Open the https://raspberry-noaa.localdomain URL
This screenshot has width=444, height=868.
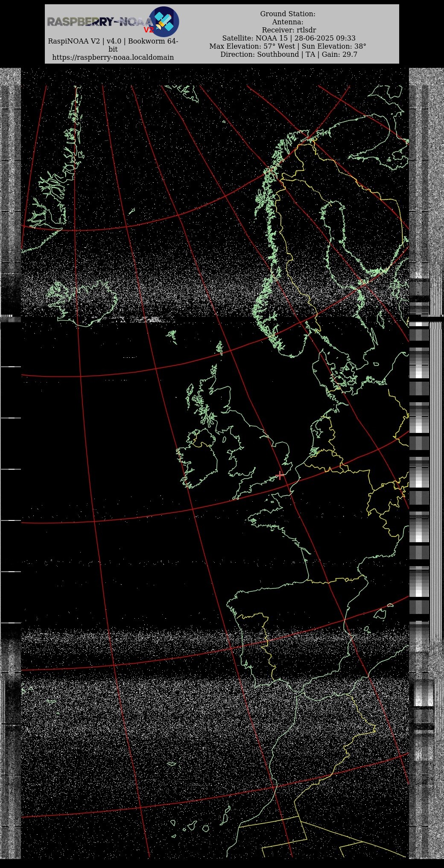(113, 57)
